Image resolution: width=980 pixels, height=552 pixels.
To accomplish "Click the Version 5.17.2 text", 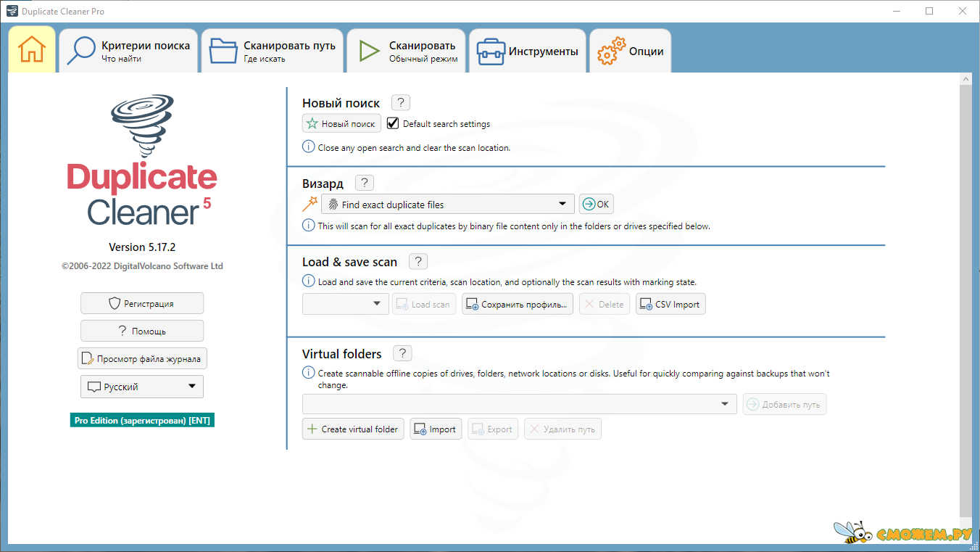I will pyautogui.click(x=142, y=247).
